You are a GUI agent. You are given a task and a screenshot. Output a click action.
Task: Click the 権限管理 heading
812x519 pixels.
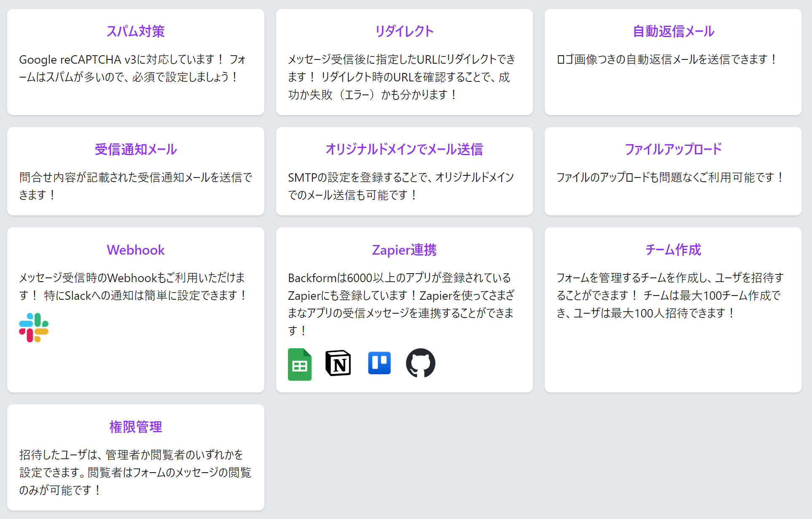tap(135, 427)
